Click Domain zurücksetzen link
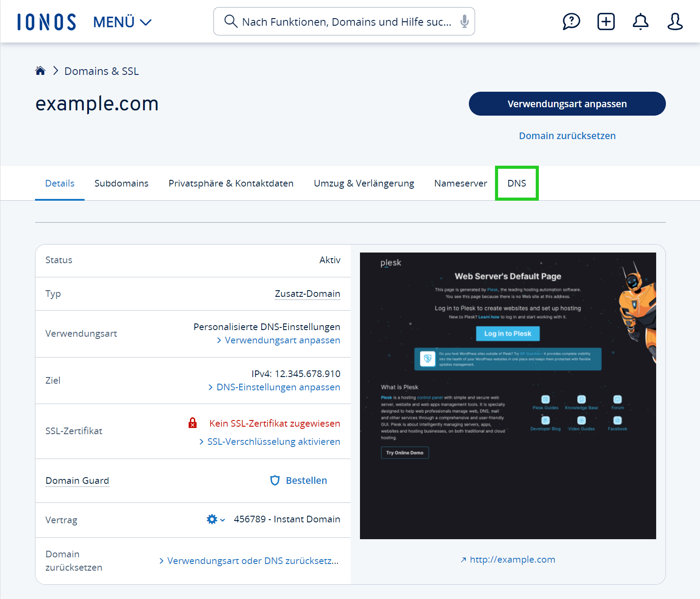Screen dimensions: 700x599 coord(567,136)
